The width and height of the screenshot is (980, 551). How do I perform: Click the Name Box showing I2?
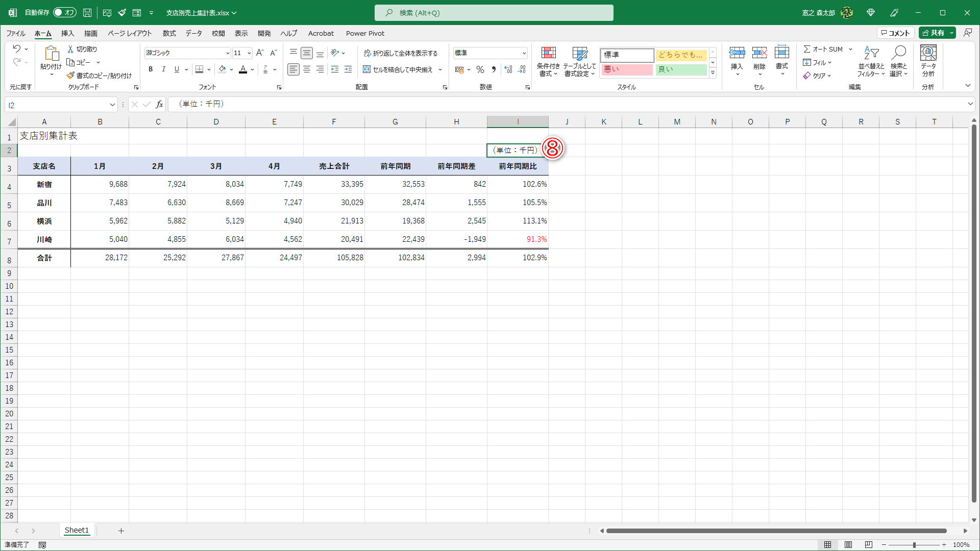click(56, 105)
